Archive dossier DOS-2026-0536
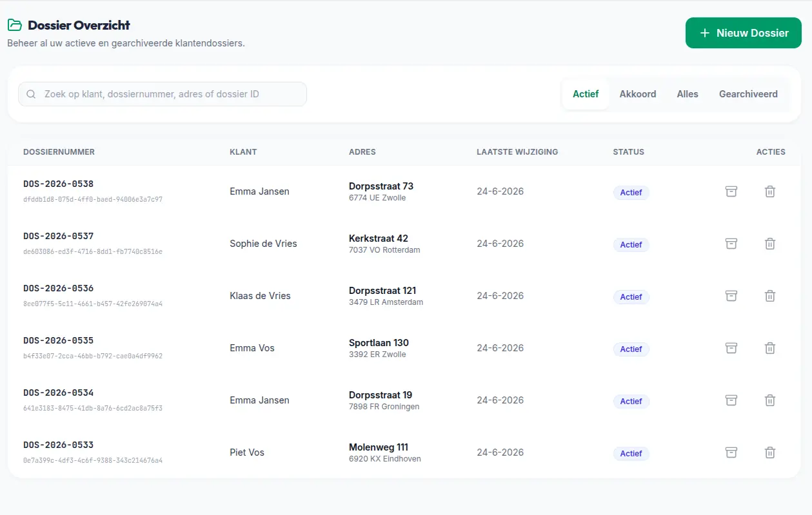Viewport: 812px width, 515px height. (731, 296)
